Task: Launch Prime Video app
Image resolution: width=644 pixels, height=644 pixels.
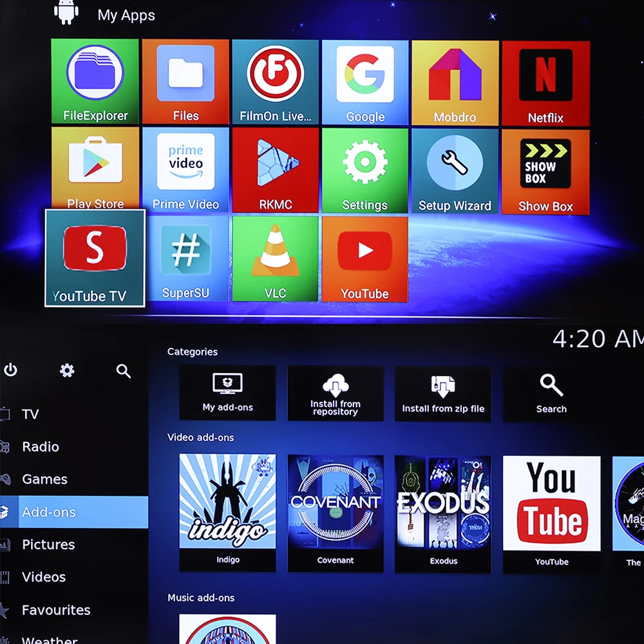Action: click(x=185, y=170)
